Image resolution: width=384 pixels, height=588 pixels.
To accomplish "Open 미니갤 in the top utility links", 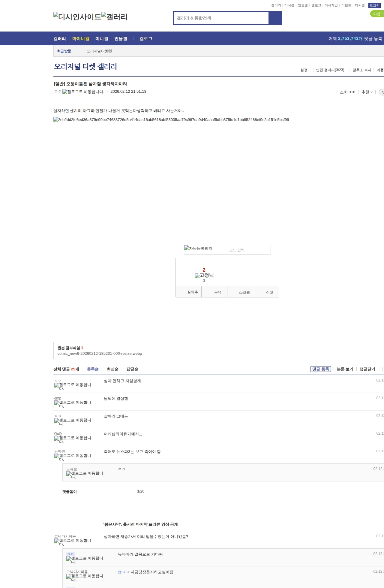I will (289, 5).
